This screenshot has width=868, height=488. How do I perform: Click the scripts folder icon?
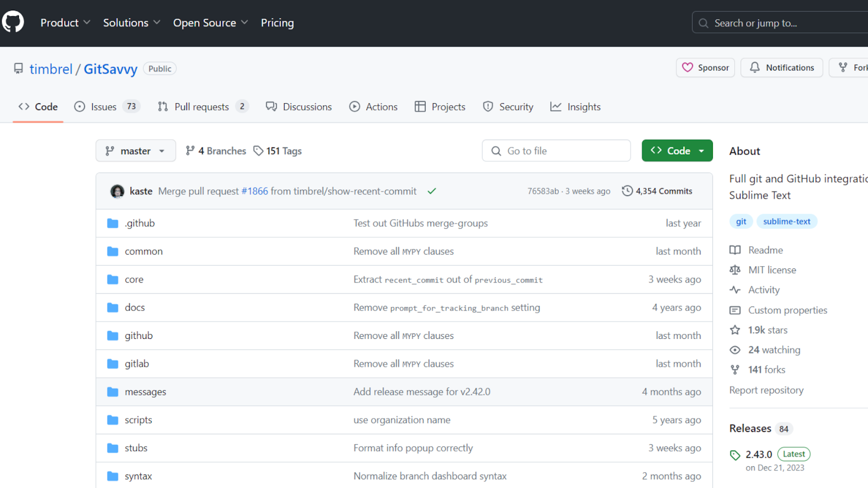pos(113,420)
